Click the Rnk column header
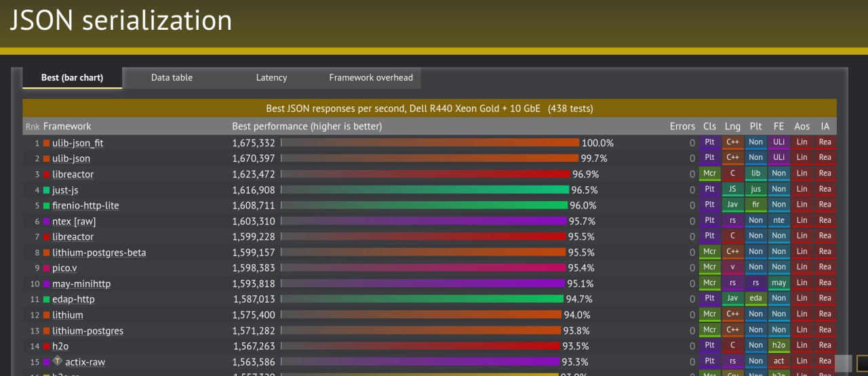The width and height of the screenshot is (868, 376). [x=32, y=127]
